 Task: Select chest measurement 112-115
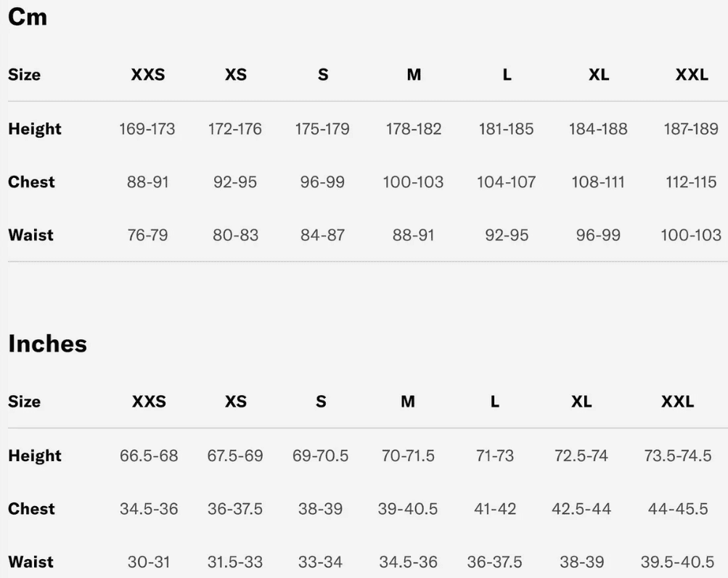coord(691,182)
